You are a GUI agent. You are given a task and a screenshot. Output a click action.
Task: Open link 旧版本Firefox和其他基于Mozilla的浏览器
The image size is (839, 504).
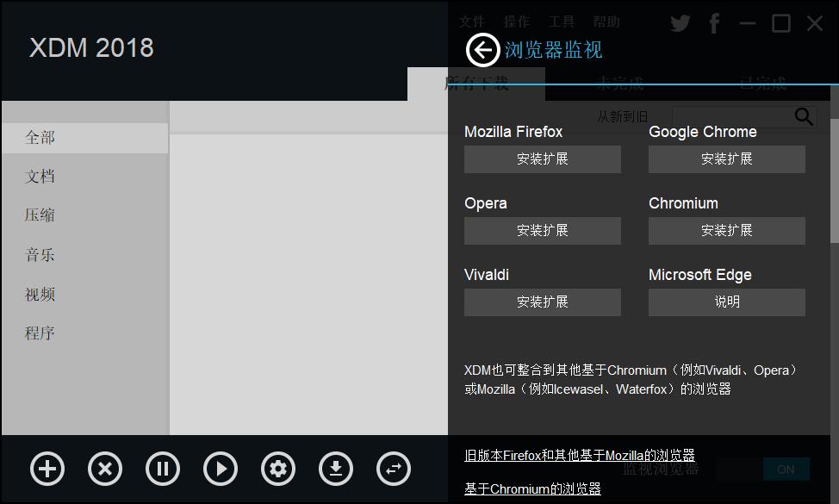point(580,455)
